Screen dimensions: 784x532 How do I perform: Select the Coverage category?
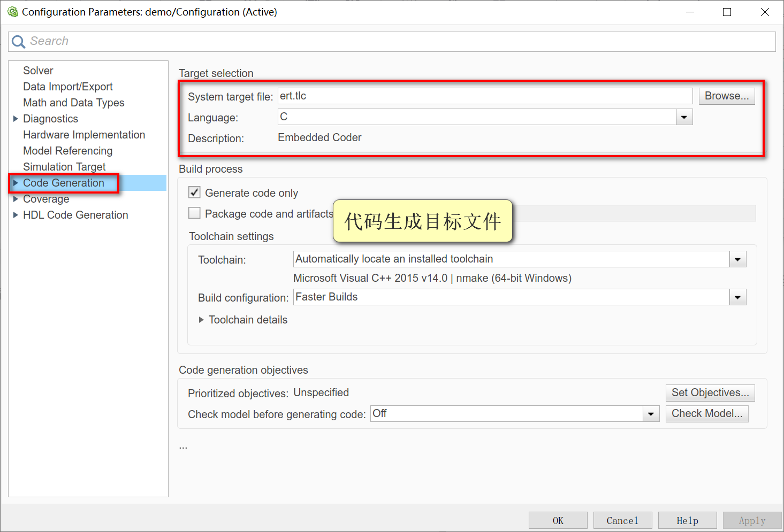46,199
